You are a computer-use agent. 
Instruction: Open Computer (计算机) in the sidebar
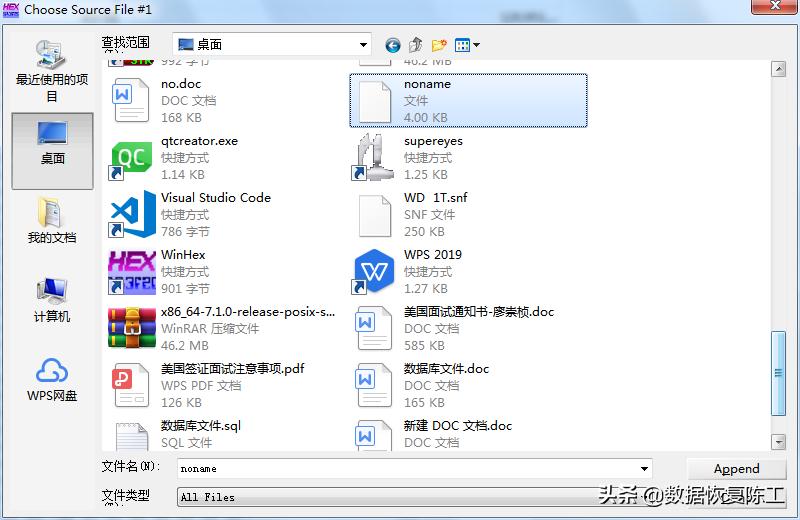coord(52,300)
